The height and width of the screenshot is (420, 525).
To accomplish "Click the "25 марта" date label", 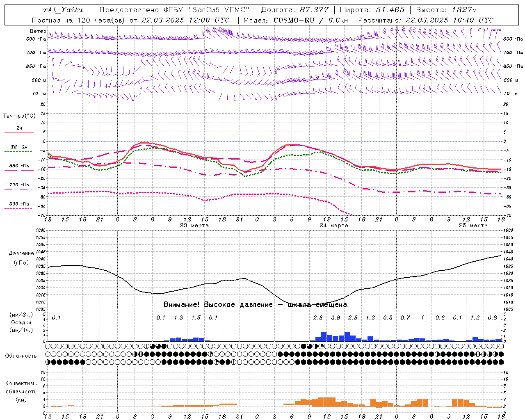I will click(x=473, y=226).
